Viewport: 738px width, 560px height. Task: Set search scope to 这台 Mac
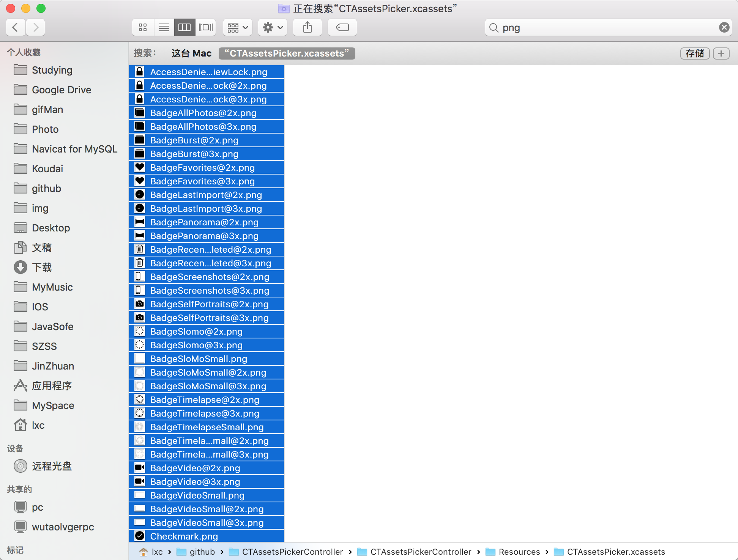pos(191,53)
